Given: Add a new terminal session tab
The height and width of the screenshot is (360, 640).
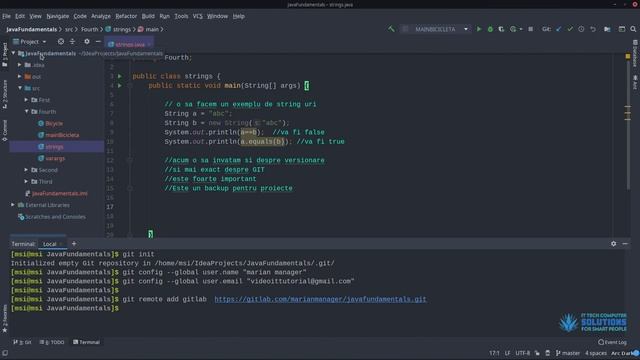Looking at the screenshot, I should tap(74, 244).
